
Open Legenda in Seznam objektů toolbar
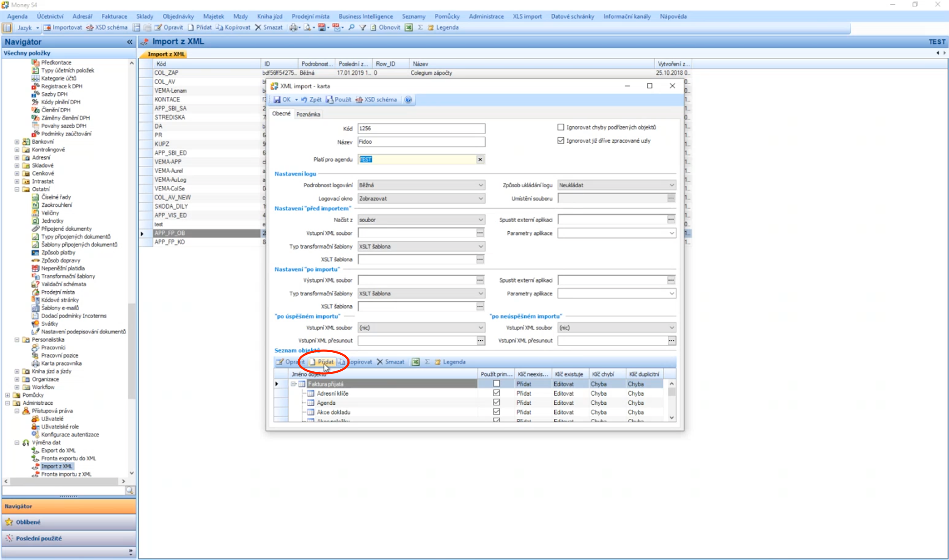(x=450, y=362)
